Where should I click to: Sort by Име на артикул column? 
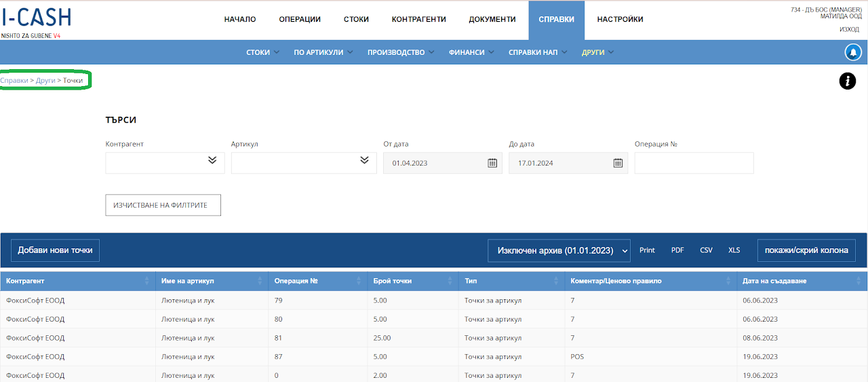tap(260, 281)
